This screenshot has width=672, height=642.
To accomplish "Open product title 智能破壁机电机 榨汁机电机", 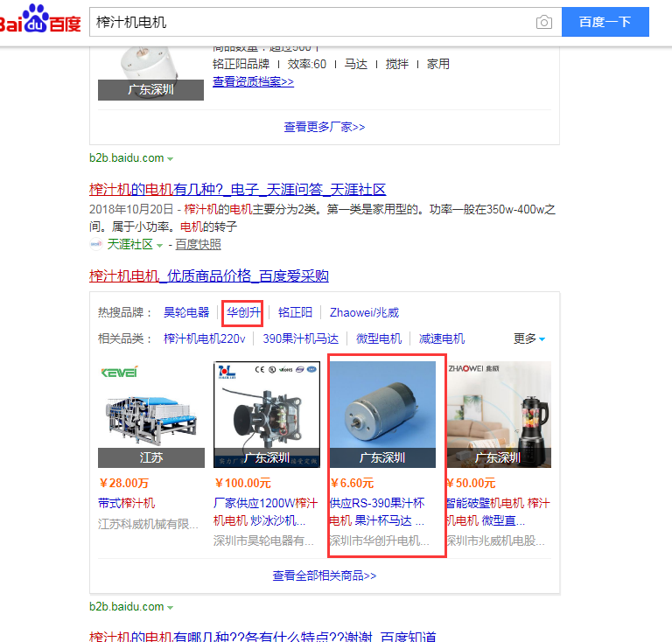I will (498, 512).
